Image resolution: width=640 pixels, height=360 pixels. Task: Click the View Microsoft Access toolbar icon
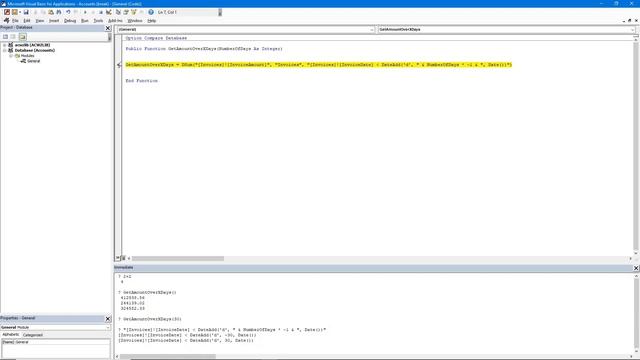pyautogui.click(x=7, y=12)
